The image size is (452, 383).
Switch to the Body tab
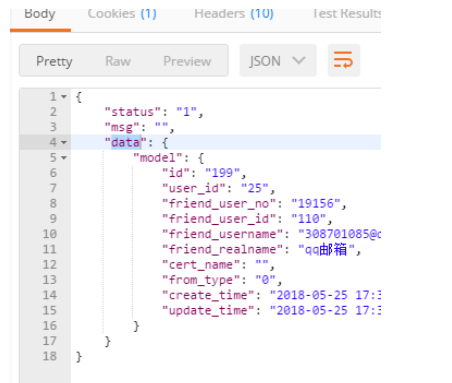40,14
